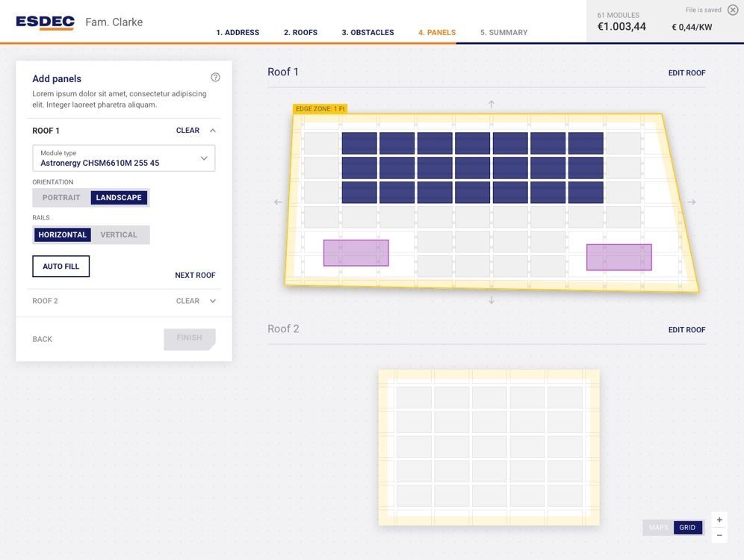Expand the Roof 2 section chevron
744x560 pixels.
click(x=213, y=301)
